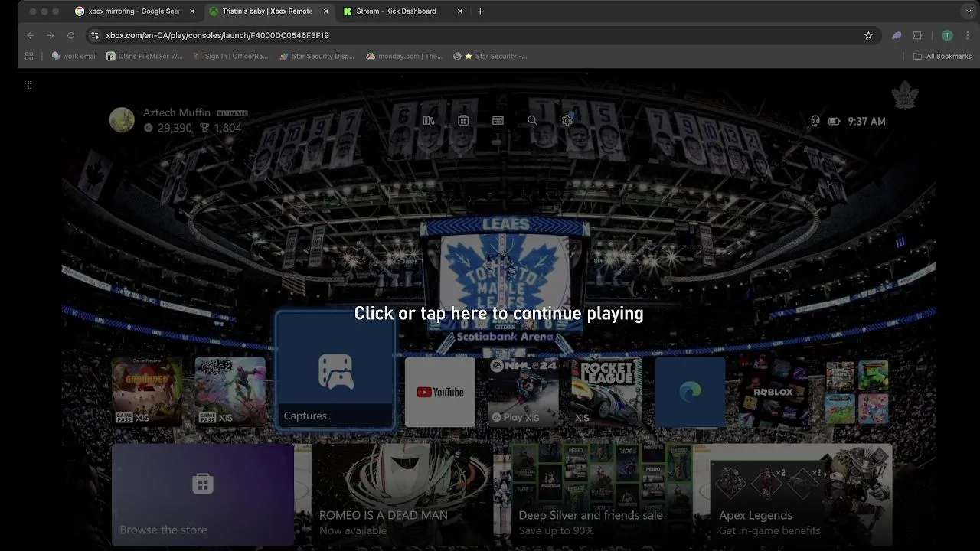Launch the YouTube app tile
This screenshot has width=980, height=551.
pos(439,392)
